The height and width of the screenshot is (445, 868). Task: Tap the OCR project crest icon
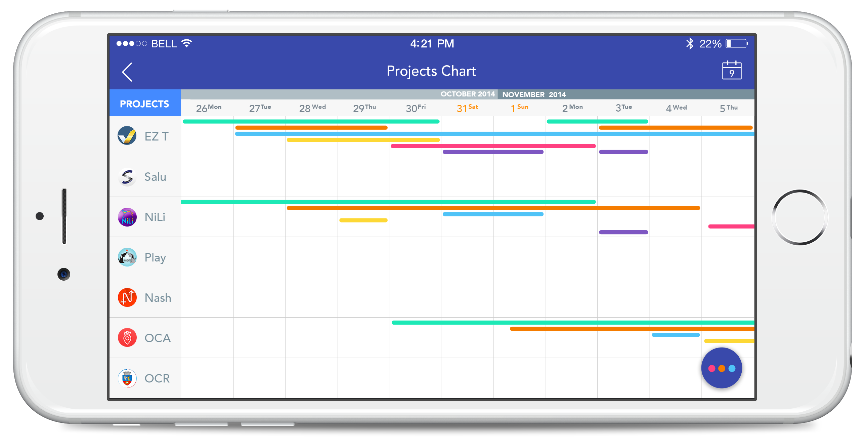pyautogui.click(x=127, y=378)
